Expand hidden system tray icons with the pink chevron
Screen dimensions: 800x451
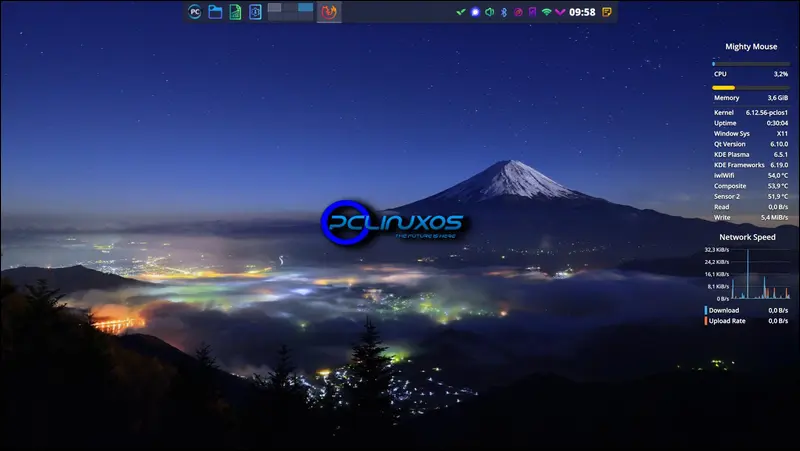[560, 12]
